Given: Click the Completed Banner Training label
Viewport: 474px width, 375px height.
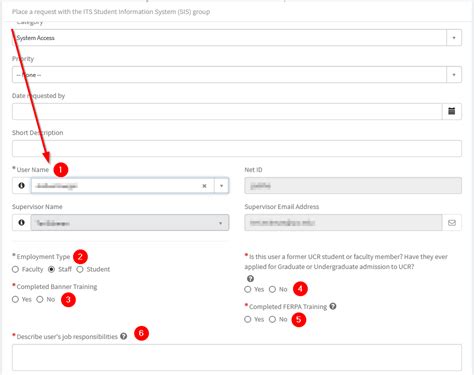Looking at the screenshot, I should coord(57,287).
